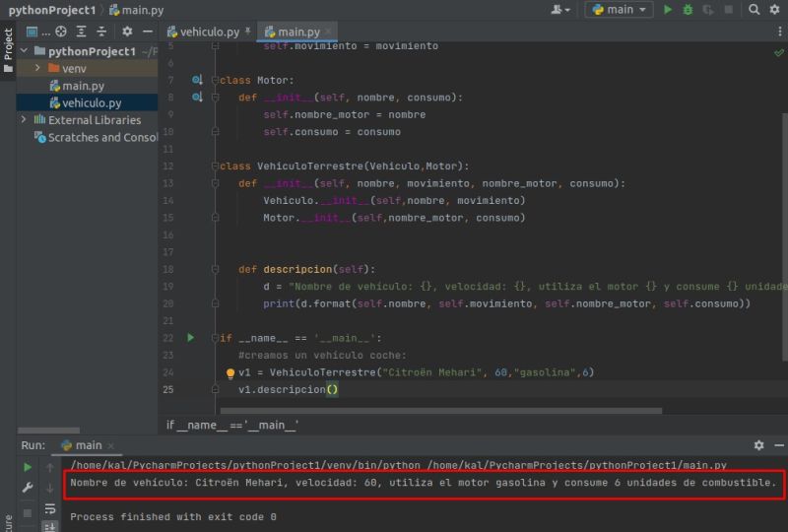This screenshot has height=532, width=788.
Task: Open main.py in the Project tree
Action: (83, 86)
